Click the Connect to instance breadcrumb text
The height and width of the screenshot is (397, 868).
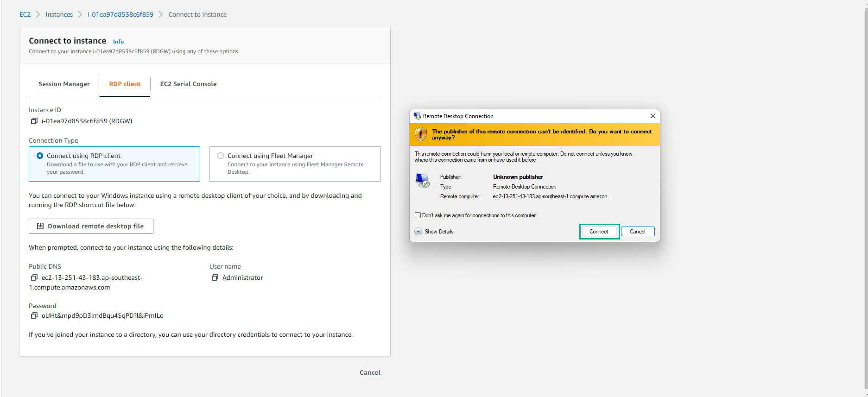(197, 14)
